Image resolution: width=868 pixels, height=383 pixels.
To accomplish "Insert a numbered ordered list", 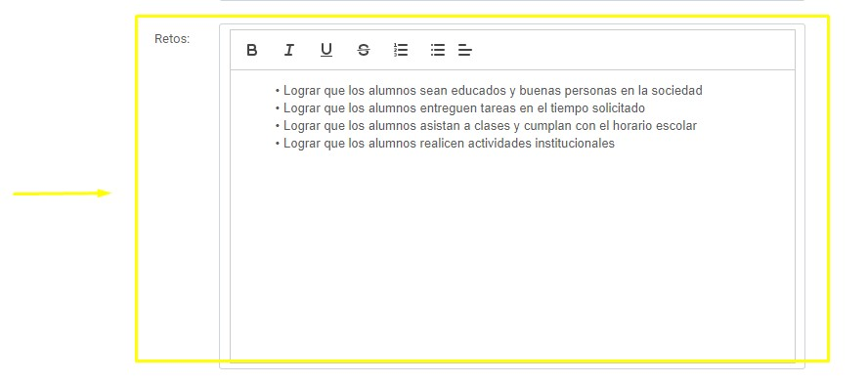I will click(401, 51).
